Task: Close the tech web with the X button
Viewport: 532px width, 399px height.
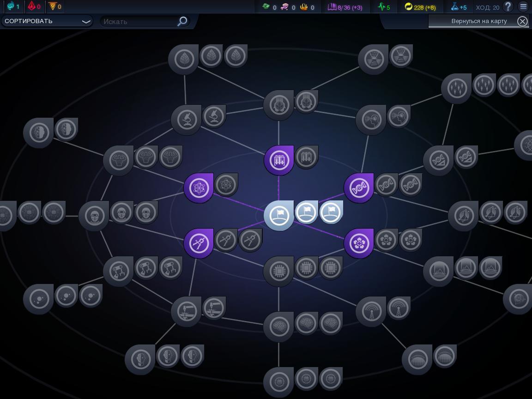Action: 522,21
